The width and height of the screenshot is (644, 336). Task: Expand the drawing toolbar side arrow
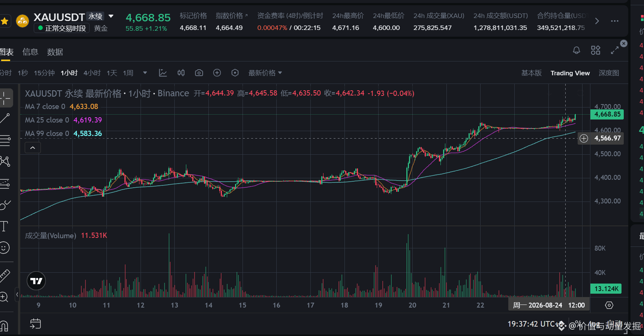pyautogui.click(x=17, y=295)
